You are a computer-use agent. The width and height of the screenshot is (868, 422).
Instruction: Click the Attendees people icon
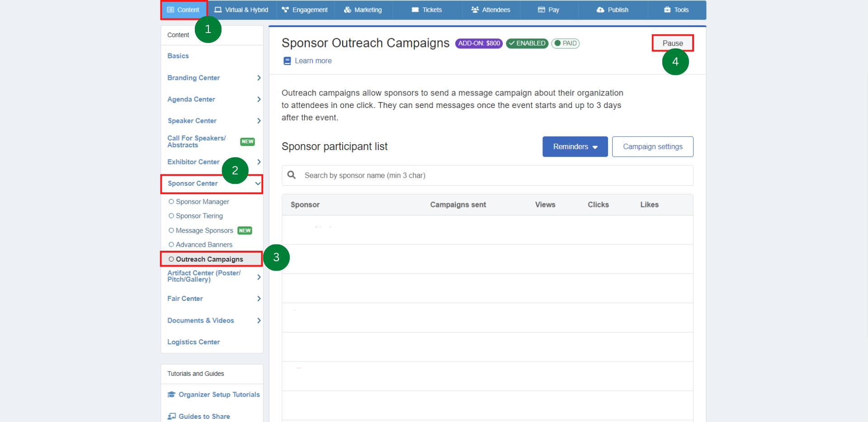pos(475,10)
